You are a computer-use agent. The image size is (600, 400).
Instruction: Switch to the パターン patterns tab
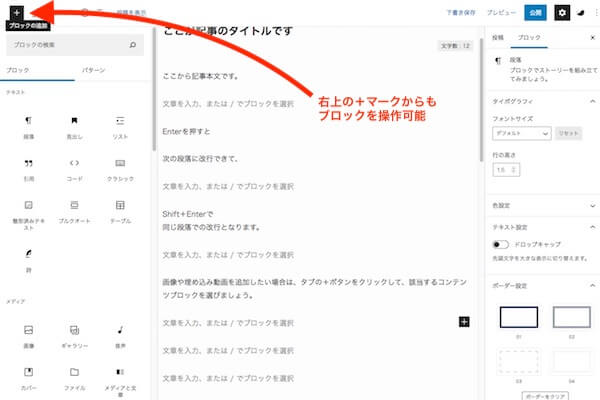tap(94, 70)
